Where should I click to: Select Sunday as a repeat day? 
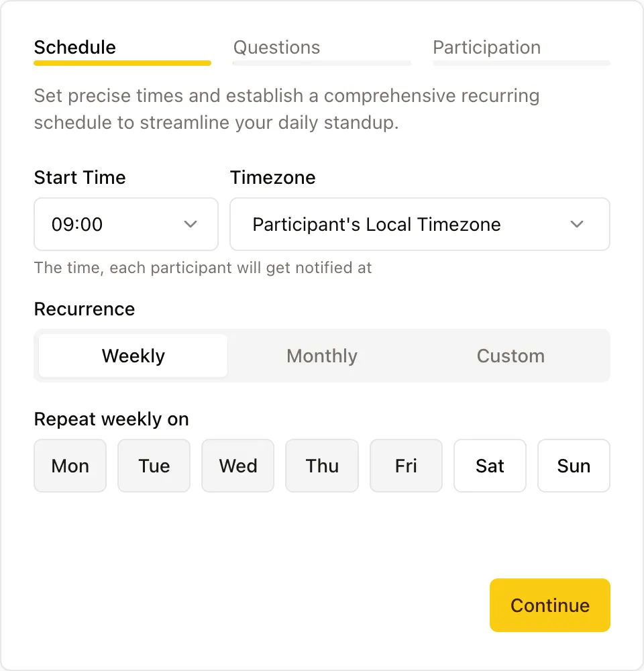click(x=574, y=465)
